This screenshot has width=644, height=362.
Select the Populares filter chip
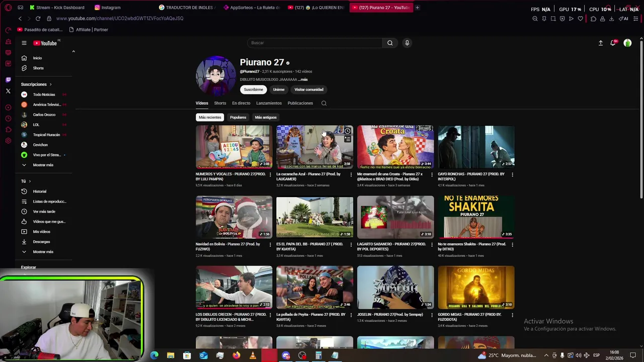tap(238, 117)
